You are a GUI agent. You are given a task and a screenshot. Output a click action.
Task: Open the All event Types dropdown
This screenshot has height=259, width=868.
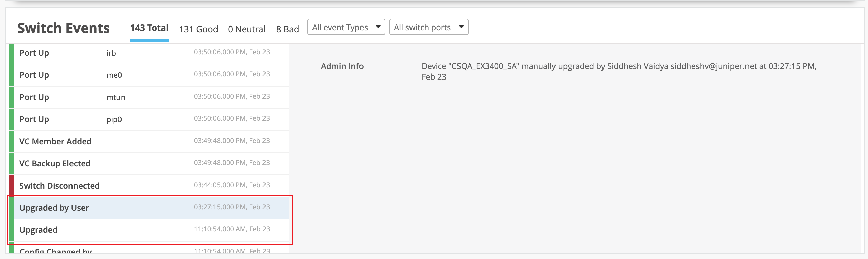(346, 27)
